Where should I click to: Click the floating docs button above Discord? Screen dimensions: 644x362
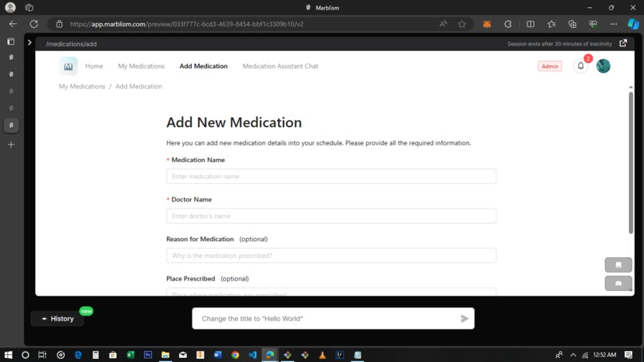[x=618, y=265]
